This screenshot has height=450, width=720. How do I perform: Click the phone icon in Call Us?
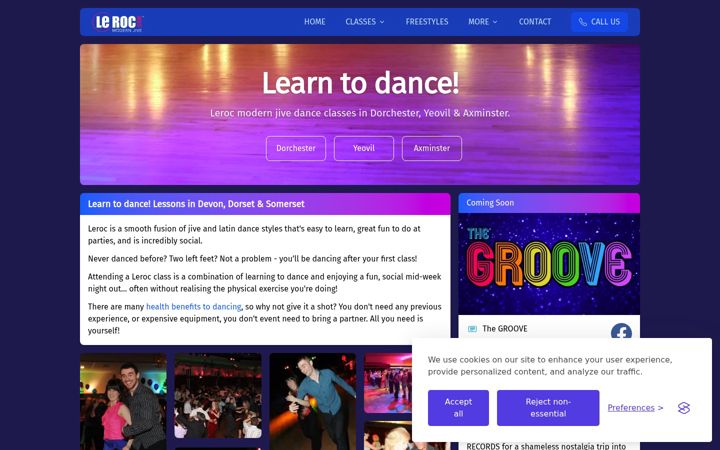583,22
